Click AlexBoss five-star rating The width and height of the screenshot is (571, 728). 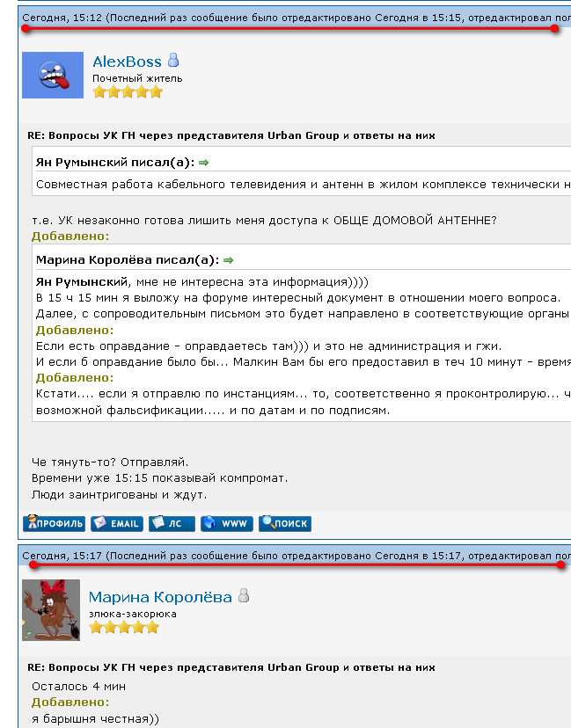coord(128,92)
